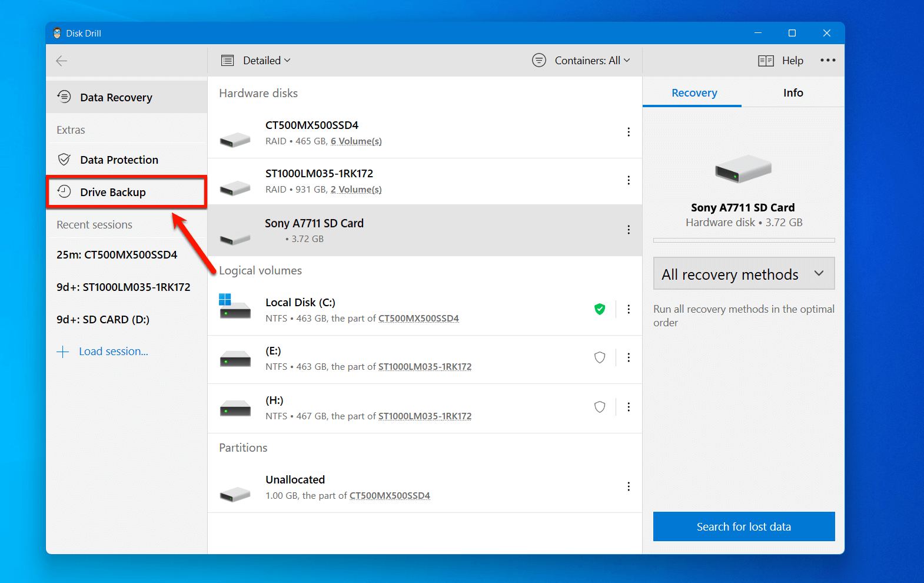Image resolution: width=924 pixels, height=583 pixels.
Task: Expand the All recovery methods dropdown
Action: (744, 274)
